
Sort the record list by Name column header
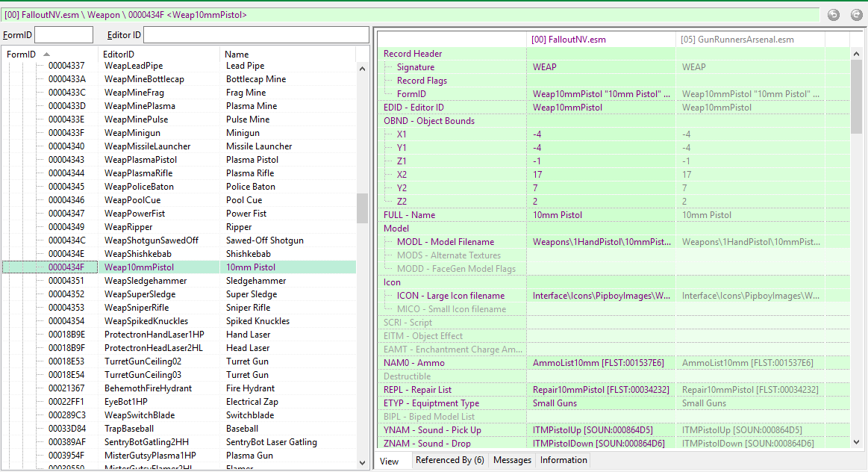pos(288,55)
